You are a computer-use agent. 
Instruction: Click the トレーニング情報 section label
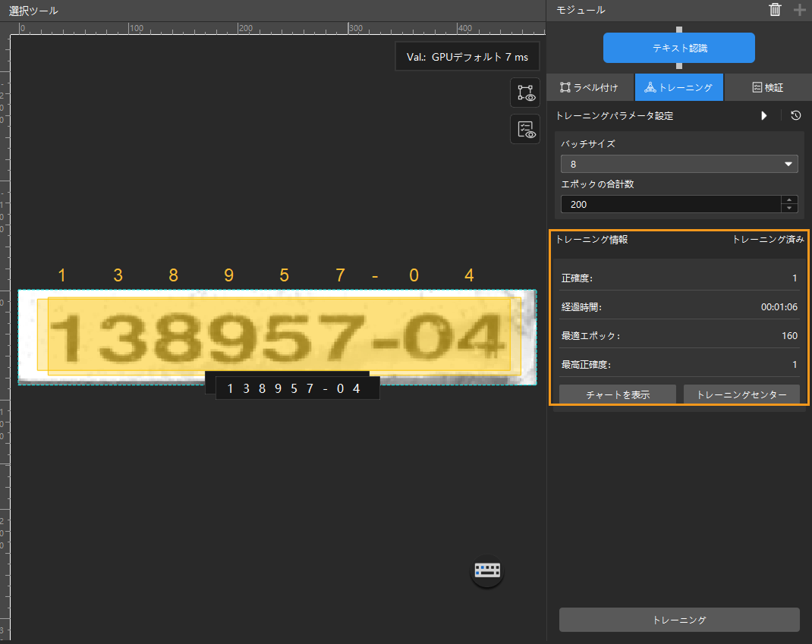pos(592,239)
